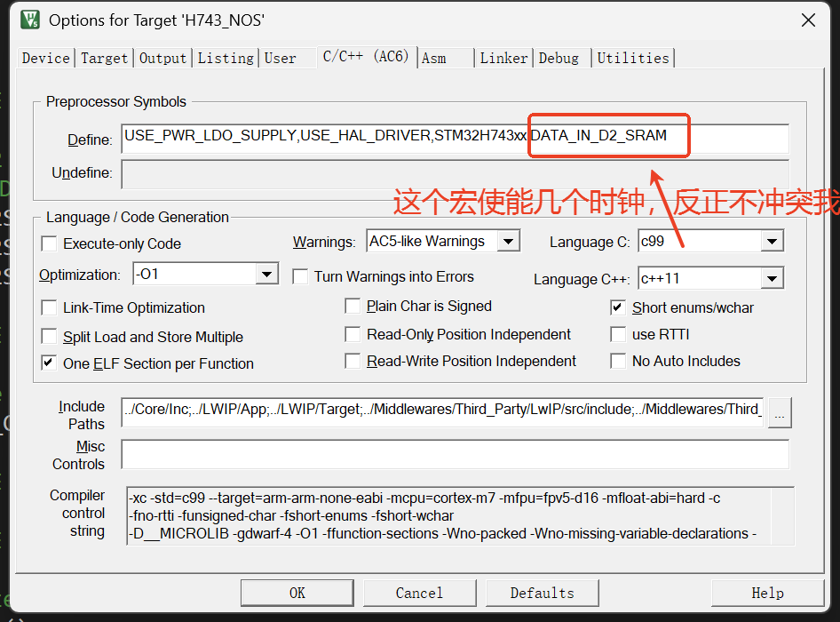Uncheck Short enums/wchar
The width and height of the screenshot is (840, 622).
pos(618,307)
